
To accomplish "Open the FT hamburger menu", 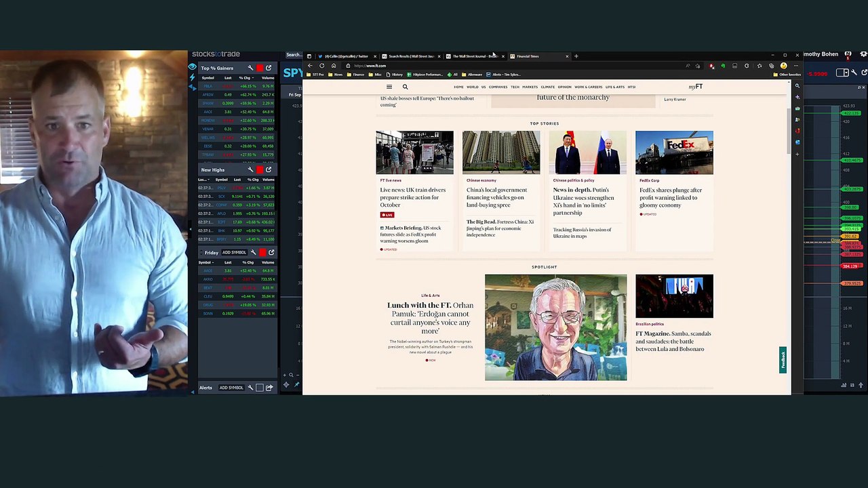I will (389, 87).
